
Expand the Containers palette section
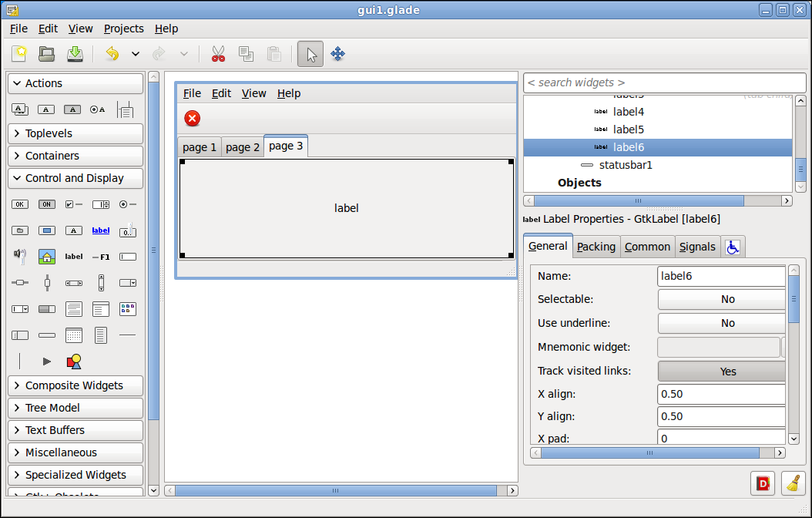pos(75,156)
